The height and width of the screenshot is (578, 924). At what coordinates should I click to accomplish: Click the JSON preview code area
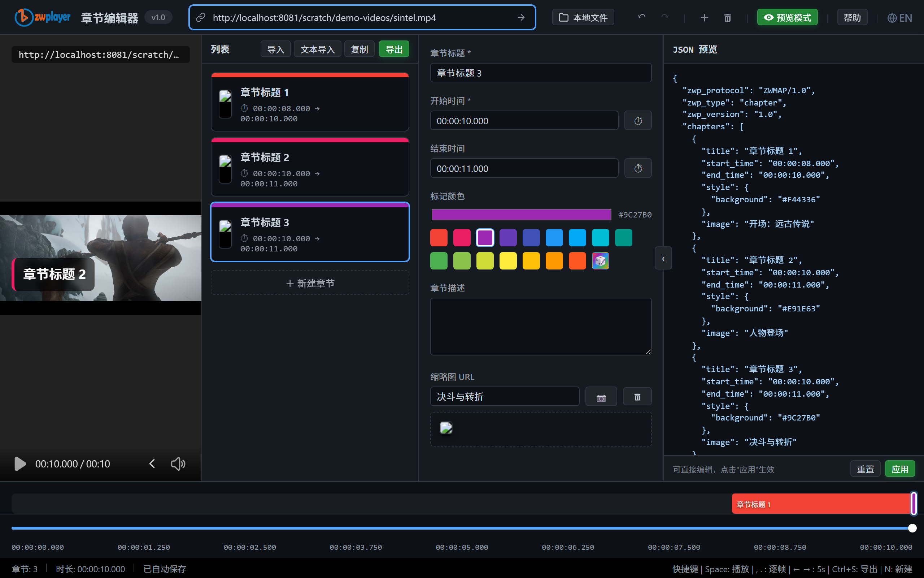[793, 259]
